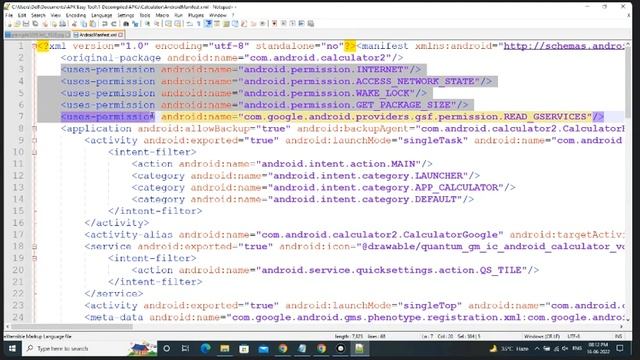Click the UTF-8 status bar entry

click(573, 336)
